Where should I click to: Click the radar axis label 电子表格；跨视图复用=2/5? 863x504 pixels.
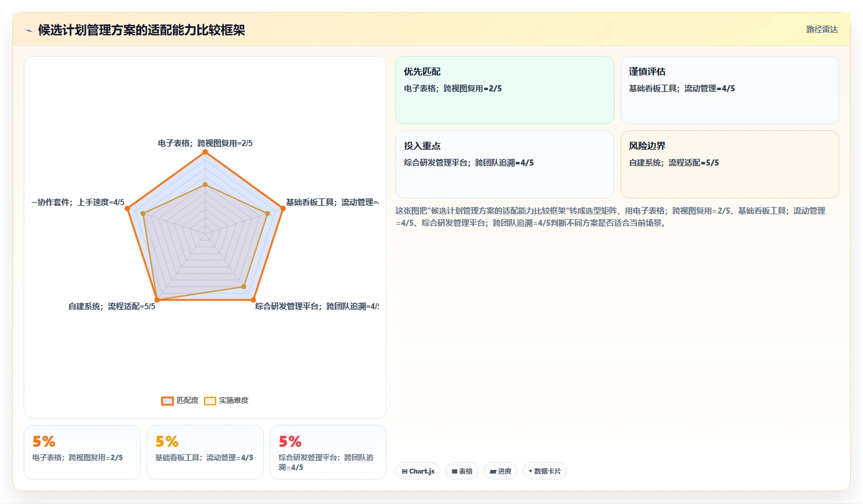[205, 143]
